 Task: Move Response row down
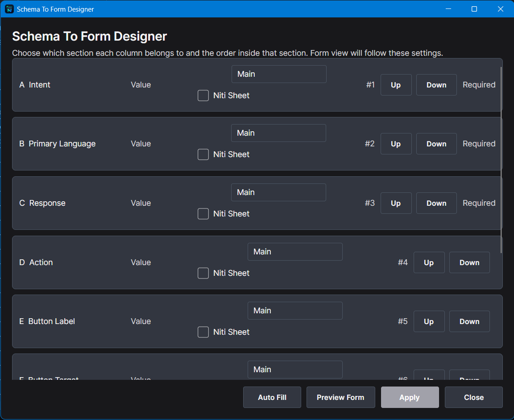pos(436,203)
